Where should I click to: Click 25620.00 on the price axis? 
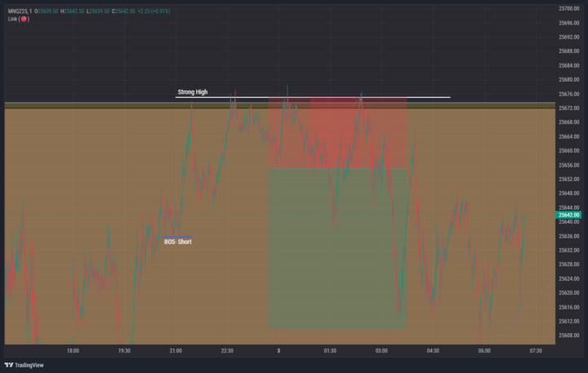pos(569,293)
